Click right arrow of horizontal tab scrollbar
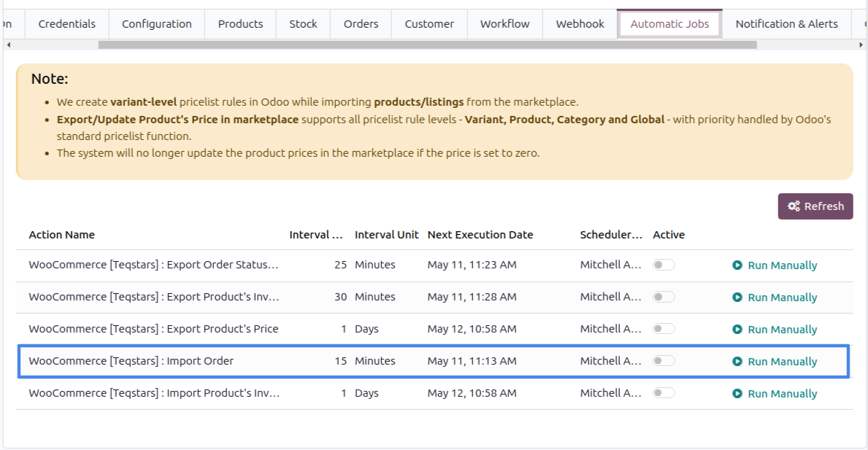This screenshot has width=868, height=450. click(x=861, y=44)
